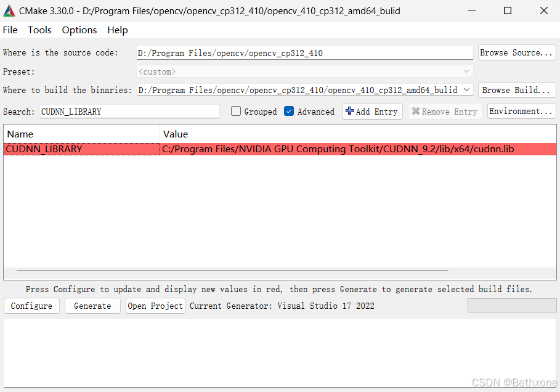Image resolution: width=560 pixels, height=392 pixels.
Task: Select the CUDNN_LIBRARY name cell
Action: (82, 149)
